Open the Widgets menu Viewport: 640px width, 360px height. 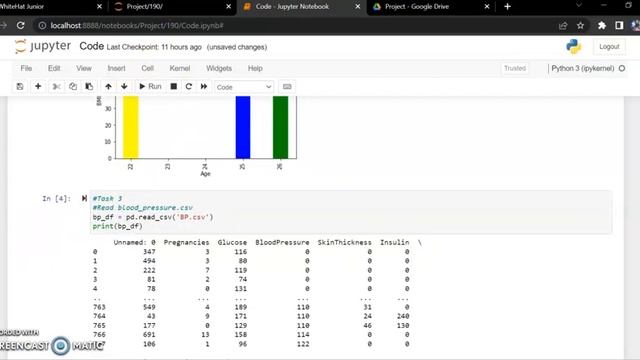tap(219, 68)
